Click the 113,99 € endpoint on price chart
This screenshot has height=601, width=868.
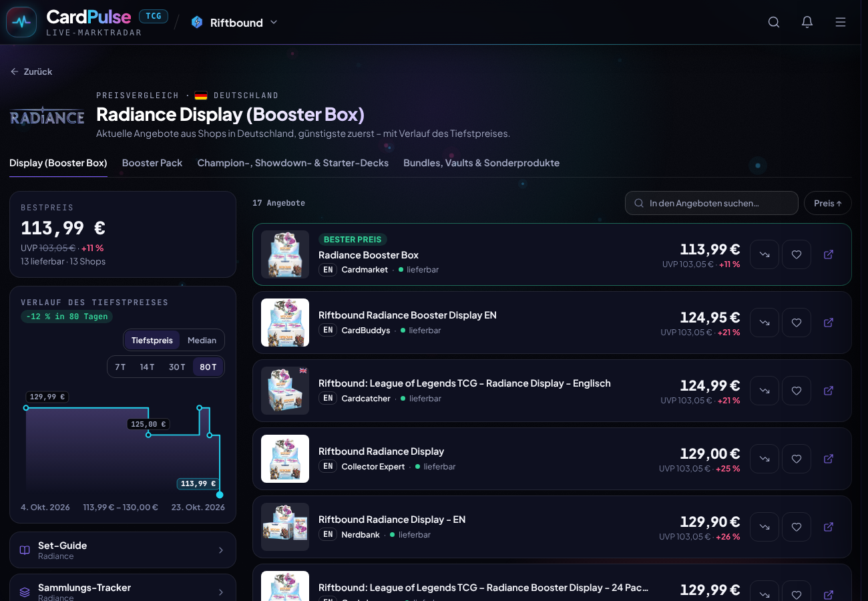(x=220, y=495)
